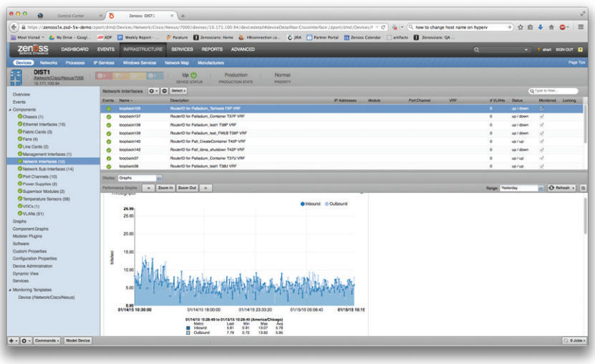
Task: Click the Model Device button
Action: 77,340
